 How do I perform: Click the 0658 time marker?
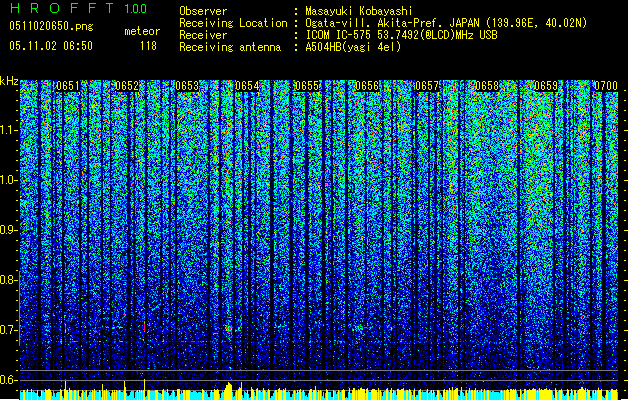pos(487,86)
